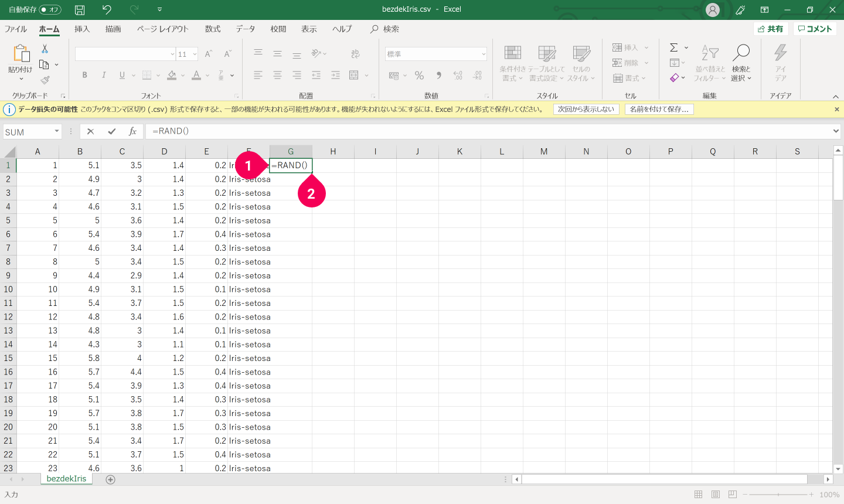Select the bezdekIris sheet tab

click(66, 479)
